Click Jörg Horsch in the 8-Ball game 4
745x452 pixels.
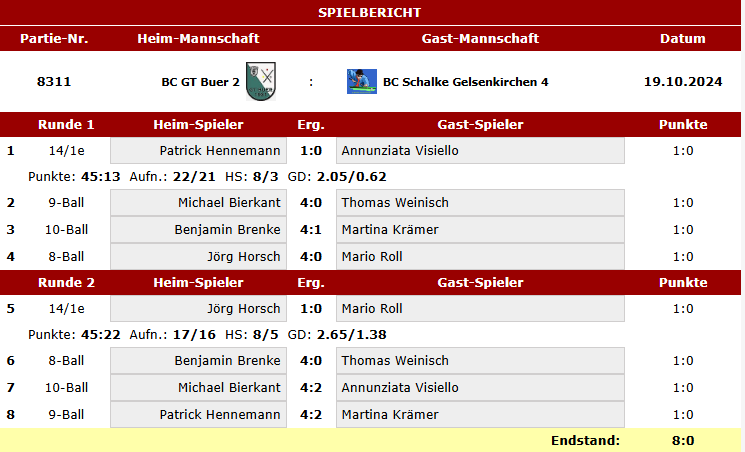click(199, 257)
